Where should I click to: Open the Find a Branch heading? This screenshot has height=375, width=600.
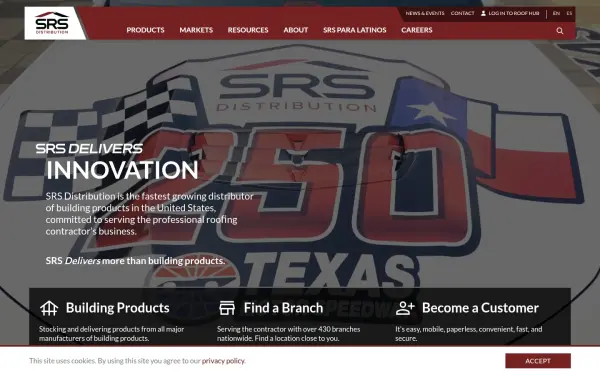283,308
